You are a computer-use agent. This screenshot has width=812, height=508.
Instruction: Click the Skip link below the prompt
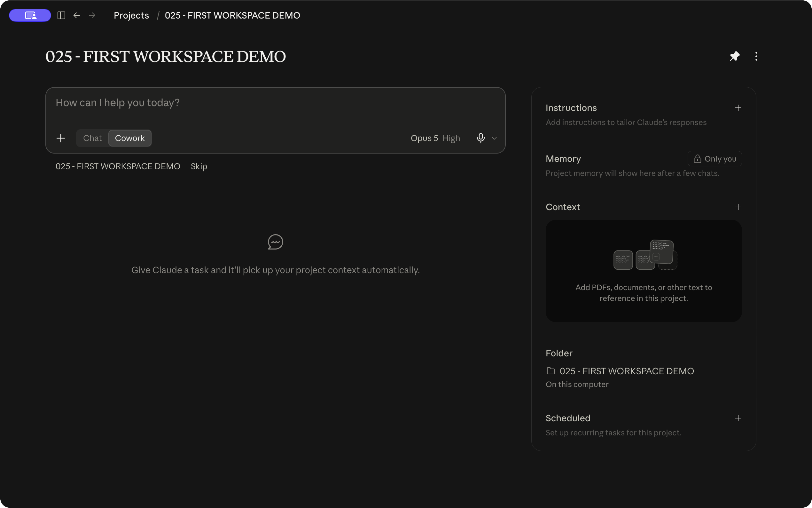point(199,166)
